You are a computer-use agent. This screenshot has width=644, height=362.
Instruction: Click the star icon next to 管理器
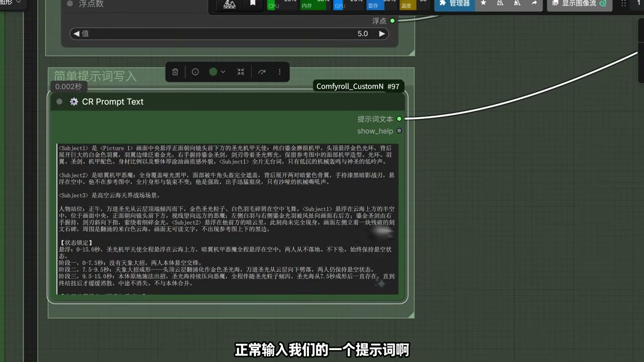pyautogui.click(x=483, y=4)
